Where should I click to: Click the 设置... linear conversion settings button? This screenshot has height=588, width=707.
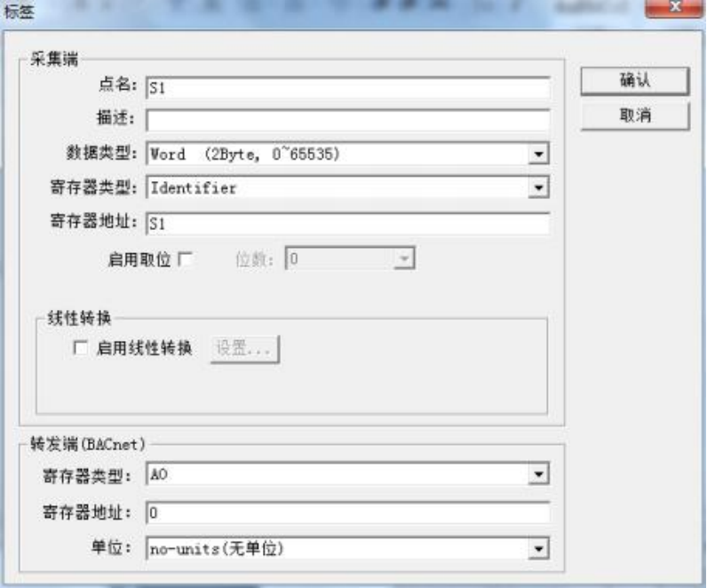point(245,349)
